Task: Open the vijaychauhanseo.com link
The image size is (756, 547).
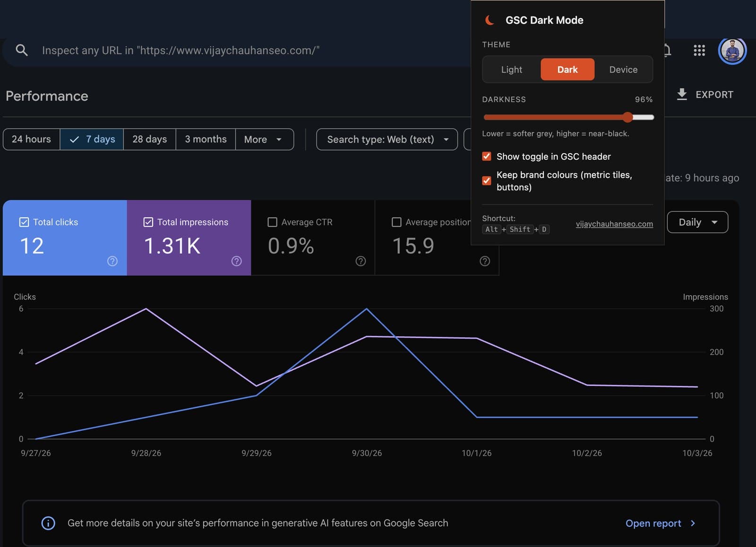Action: [x=614, y=224]
